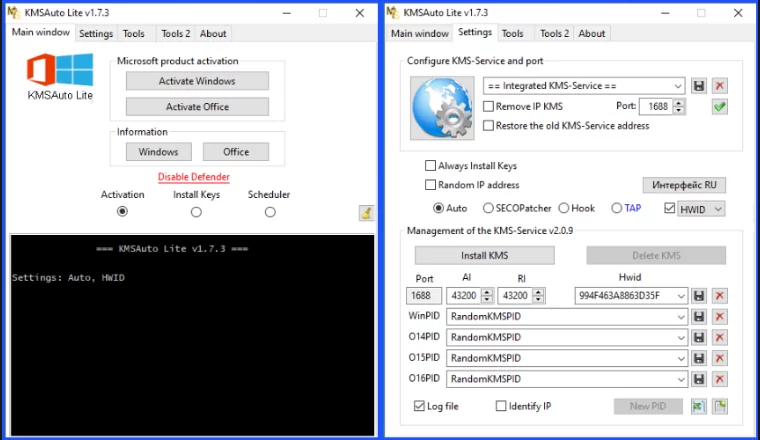The image size is (760, 440).
Task: Save the O14PID value with floppy icon
Action: (x=698, y=337)
